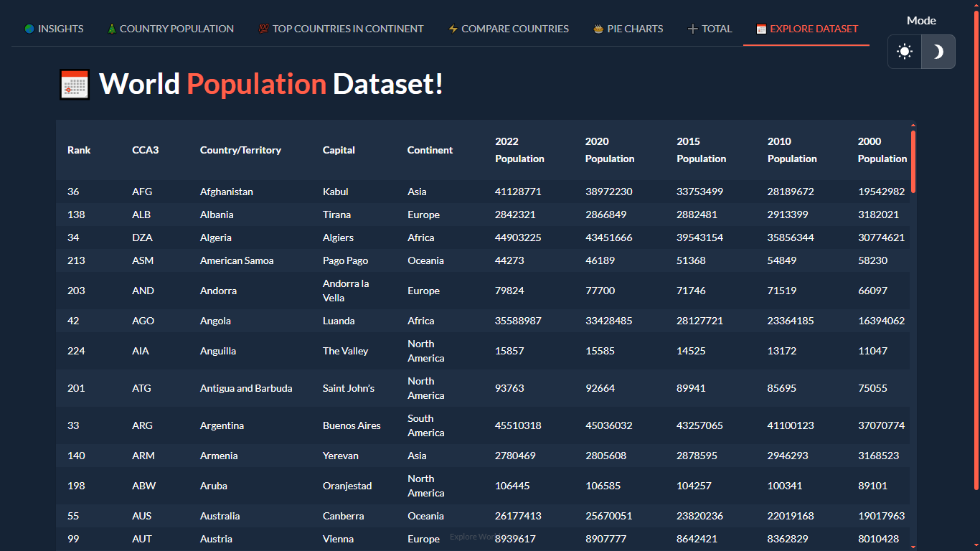Viewport: 980px width, 551px height.
Task: Select the Albania country cell
Action: 217,215
